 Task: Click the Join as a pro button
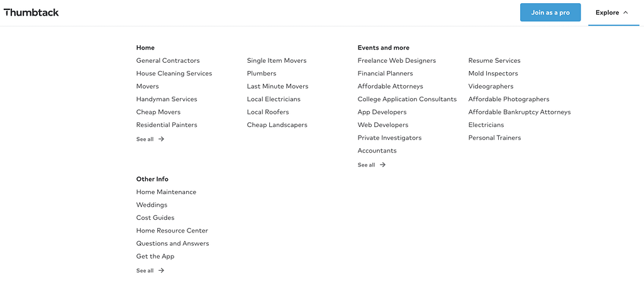[x=550, y=13]
